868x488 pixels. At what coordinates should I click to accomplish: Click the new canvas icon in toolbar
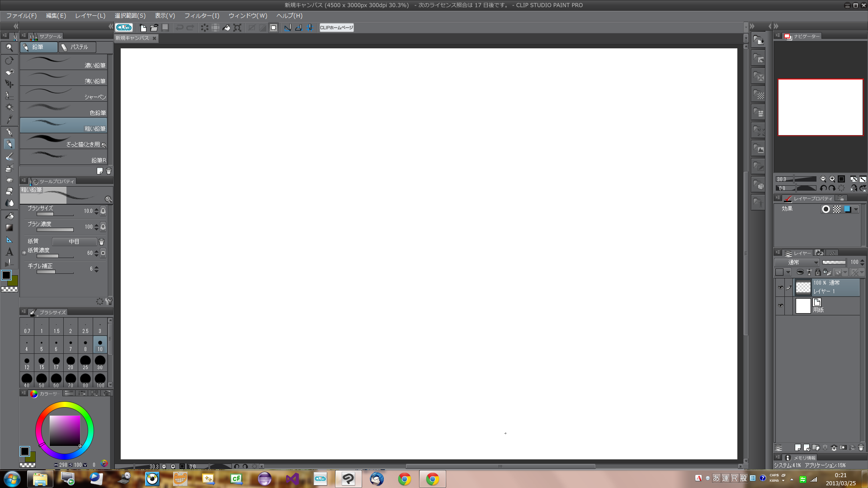pos(143,28)
